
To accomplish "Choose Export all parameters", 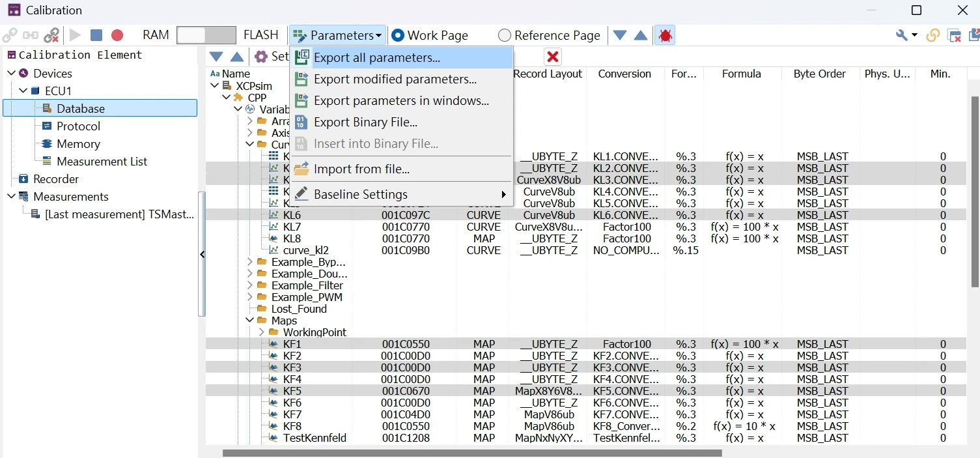I will [402, 57].
